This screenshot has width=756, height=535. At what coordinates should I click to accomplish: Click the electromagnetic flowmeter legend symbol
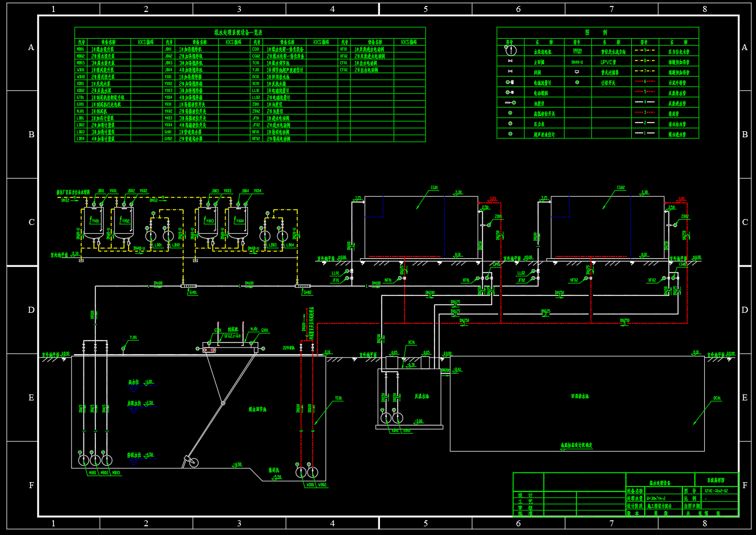coord(510,82)
